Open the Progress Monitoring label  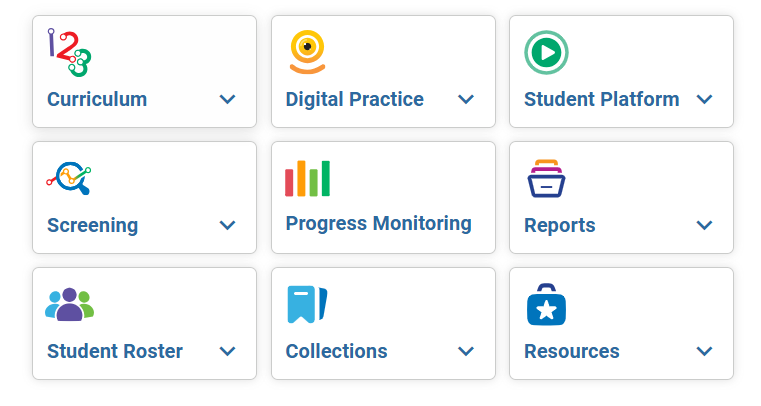[379, 224]
